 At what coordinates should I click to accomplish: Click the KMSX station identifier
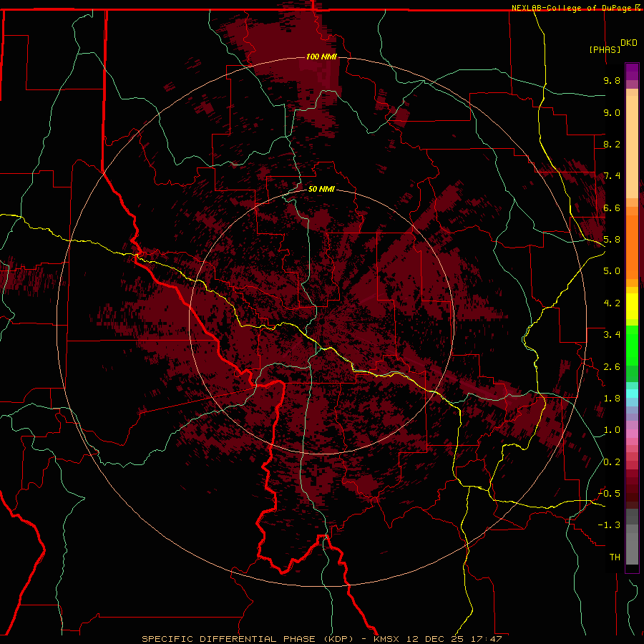(386, 639)
